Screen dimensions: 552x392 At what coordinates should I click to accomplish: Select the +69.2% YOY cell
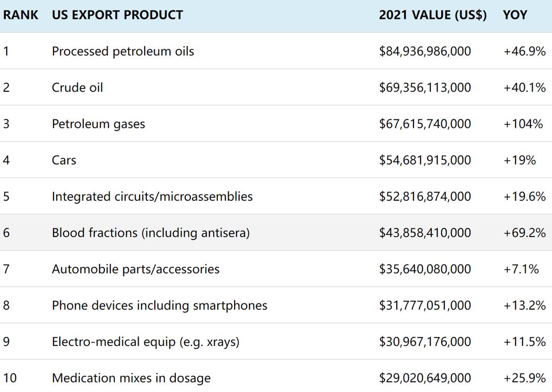[524, 233]
